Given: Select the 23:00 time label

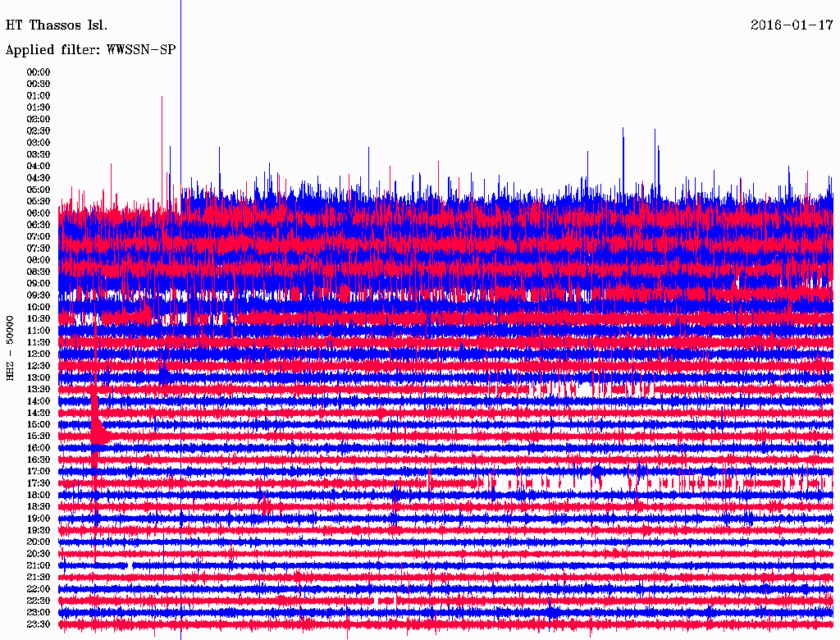Looking at the screenshot, I should pos(39,613).
